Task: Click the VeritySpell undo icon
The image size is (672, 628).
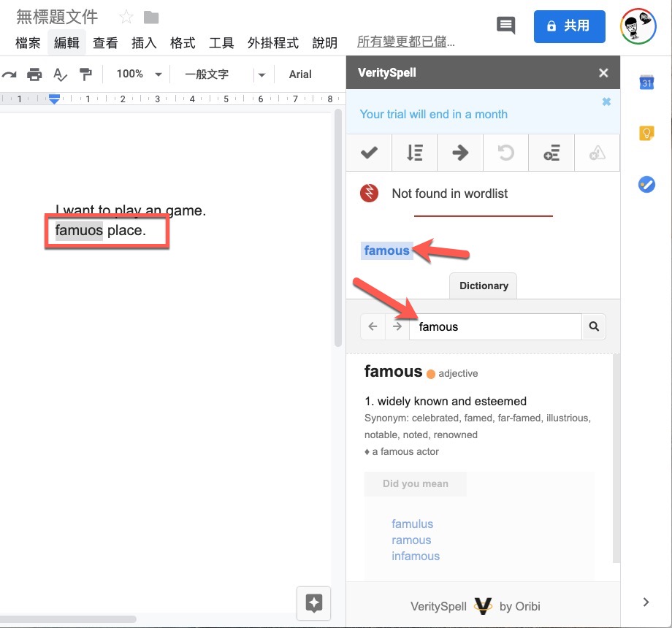Action: (505, 153)
